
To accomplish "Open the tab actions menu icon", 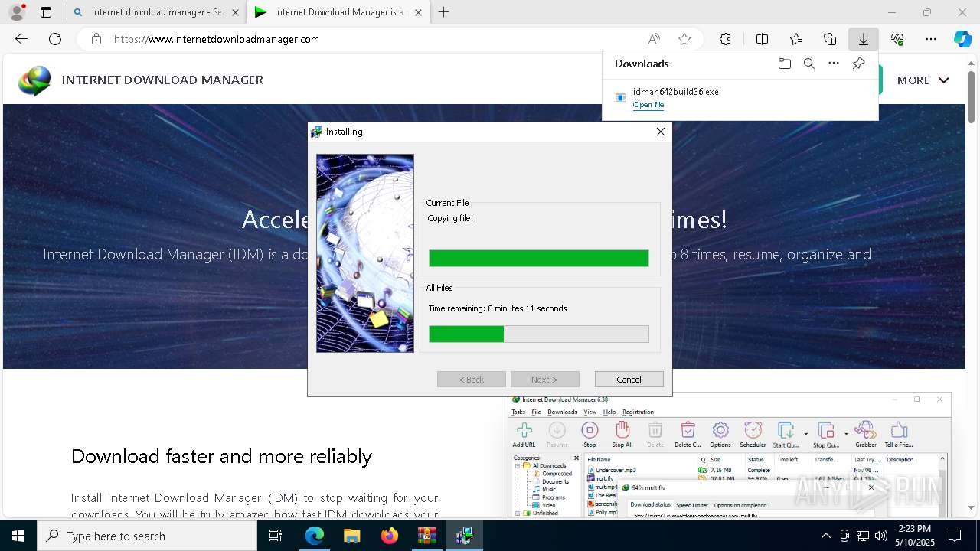I will click(46, 12).
